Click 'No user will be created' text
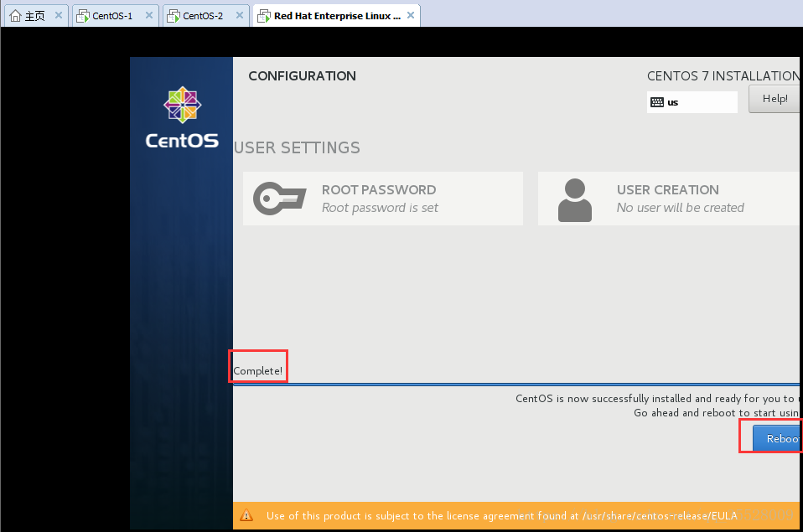 tap(680, 208)
